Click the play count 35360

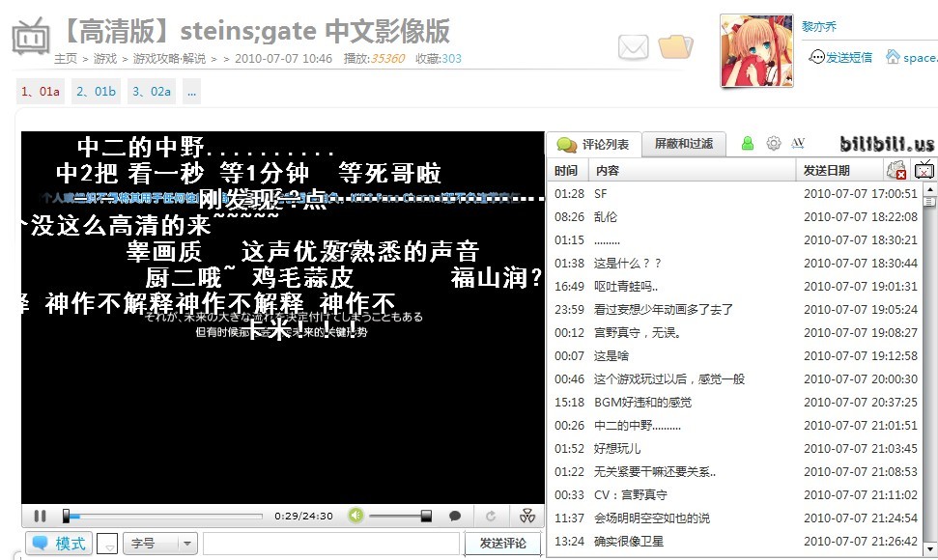387,59
